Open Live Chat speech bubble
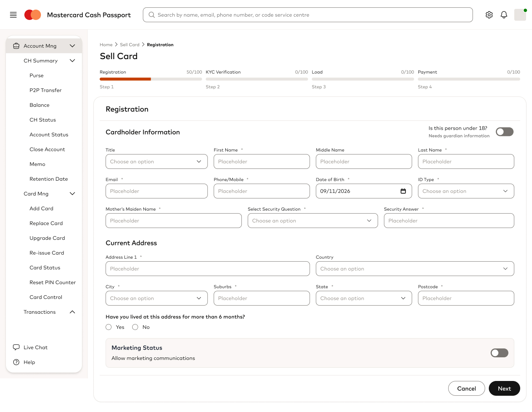This screenshot has width=532, height=412. point(16,347)
